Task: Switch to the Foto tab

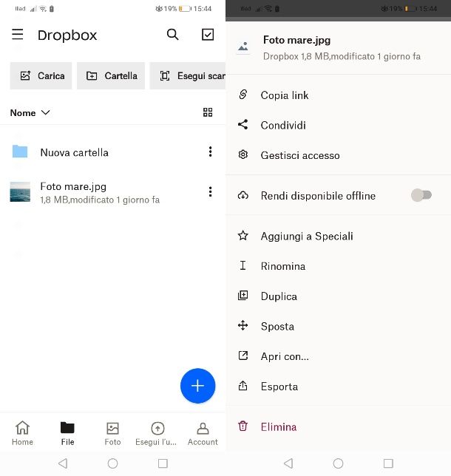Action: tap(112, 433)
